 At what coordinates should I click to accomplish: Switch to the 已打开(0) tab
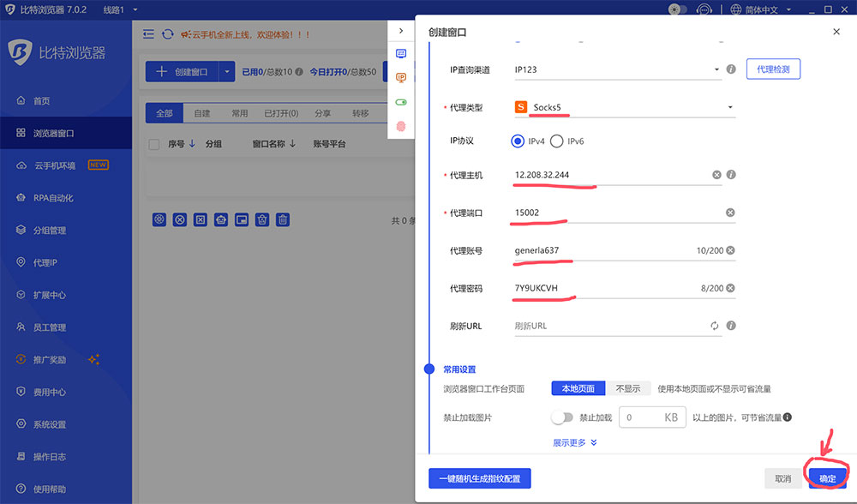[281, 113]
